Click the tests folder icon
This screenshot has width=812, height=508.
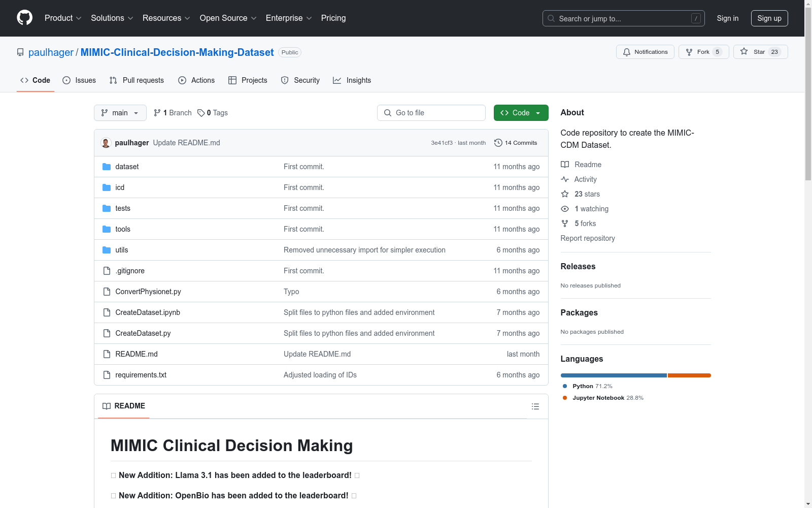(107, 208)
